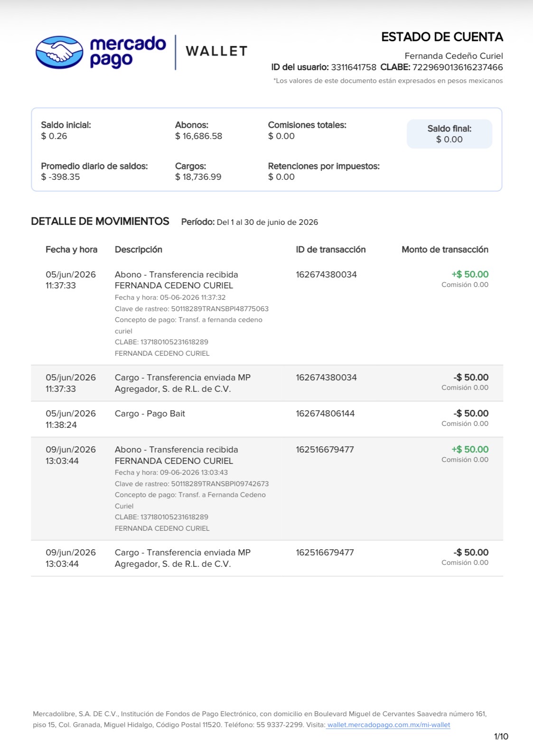Select transaction ID 162674806144
This screenshot has height=756, width=533.
point(325,414)
